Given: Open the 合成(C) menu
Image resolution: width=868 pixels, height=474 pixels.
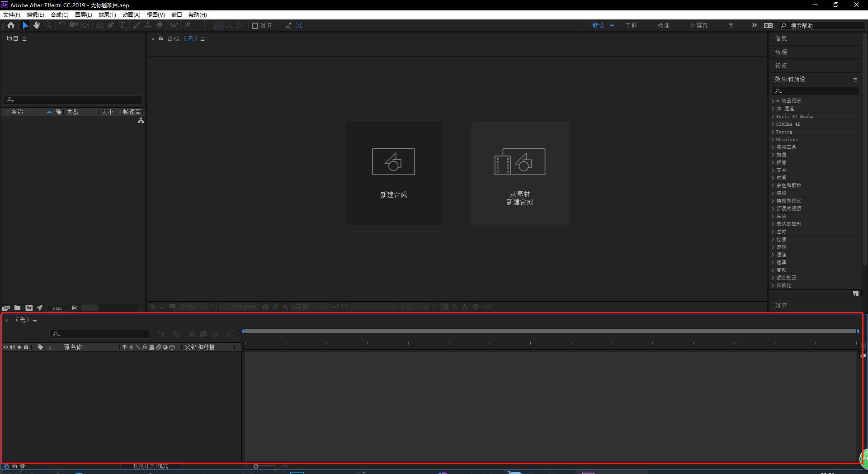Looking at the screenshot, I should (x=60, y=14).
